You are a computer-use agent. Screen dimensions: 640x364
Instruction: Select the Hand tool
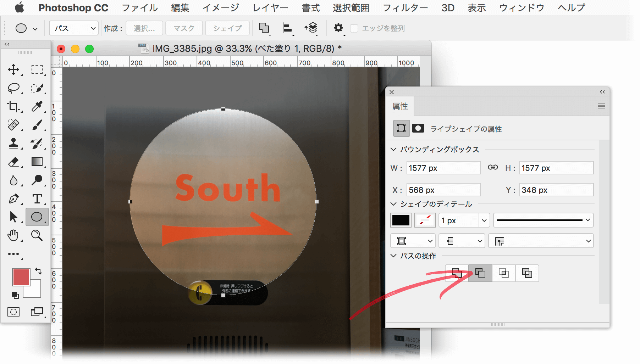pos(13,235)
